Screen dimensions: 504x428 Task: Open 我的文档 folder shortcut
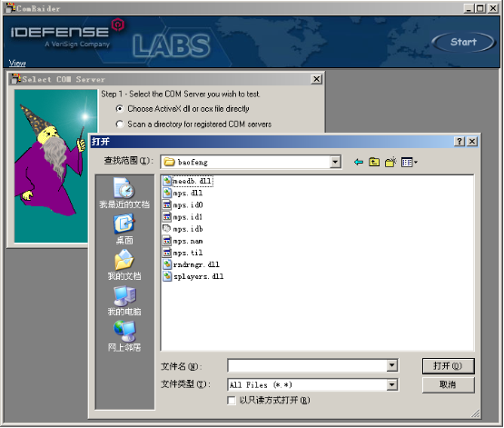124,264
